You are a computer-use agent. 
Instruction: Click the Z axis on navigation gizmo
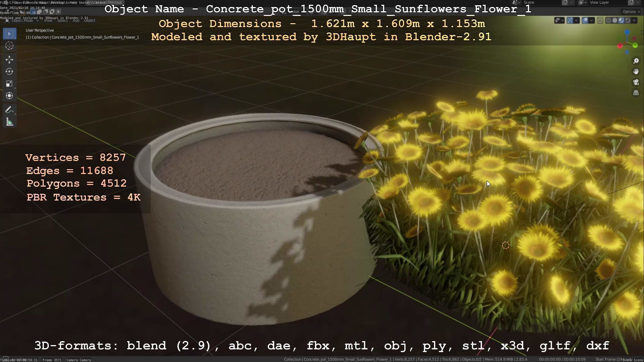pyautogui.click(x=627, y=32)
